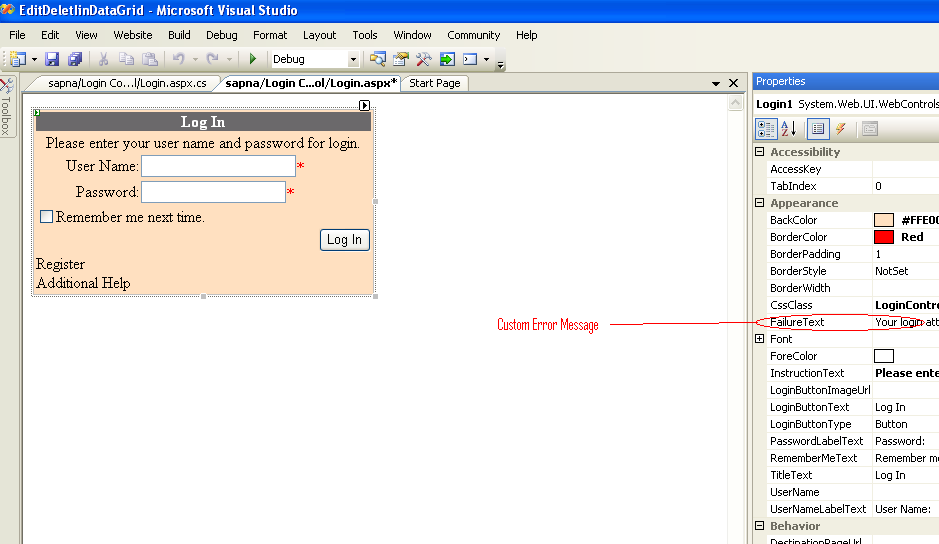The image size is (939, 544).
Task: Open the Debug configuration dropdown
Action: (x=353, y=59)
